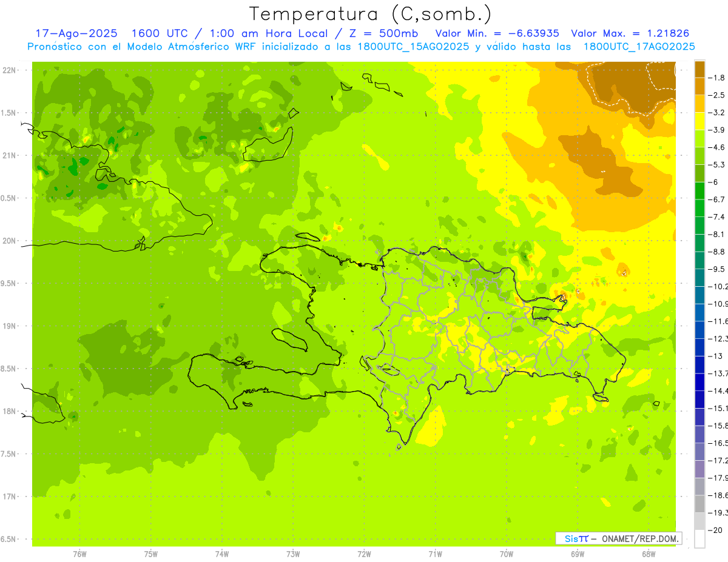The height and width of the screenshot is (562, 728).
Task: Click the legend value "-5.3"
Action: (x=717, y=165)
